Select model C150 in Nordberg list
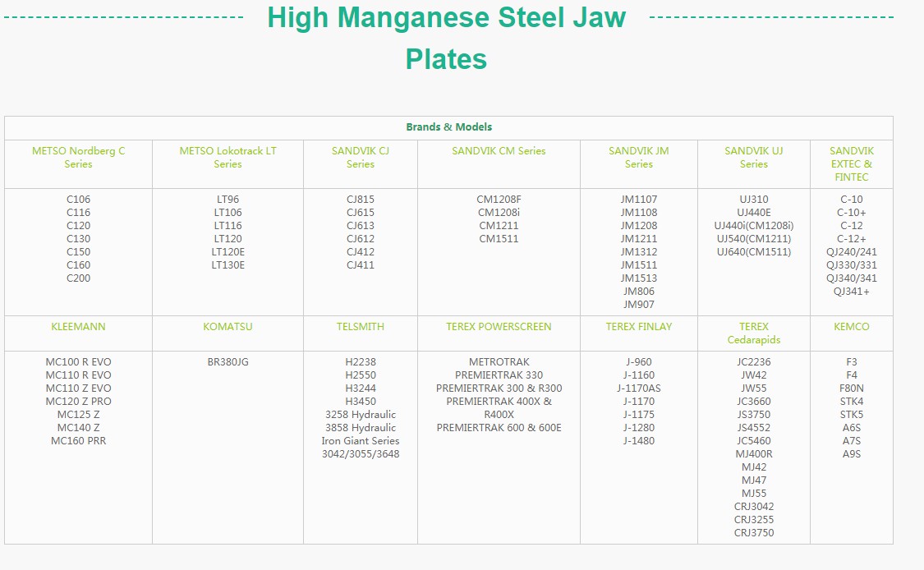 [x=78, y=251]
